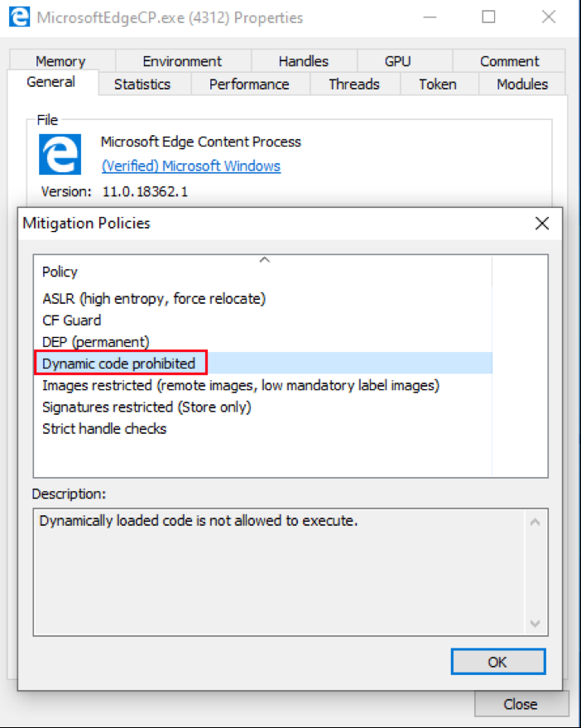Select ASLR high entropy policy row
Viewport: 581px width, 728px height.
(x=154, y=298)
